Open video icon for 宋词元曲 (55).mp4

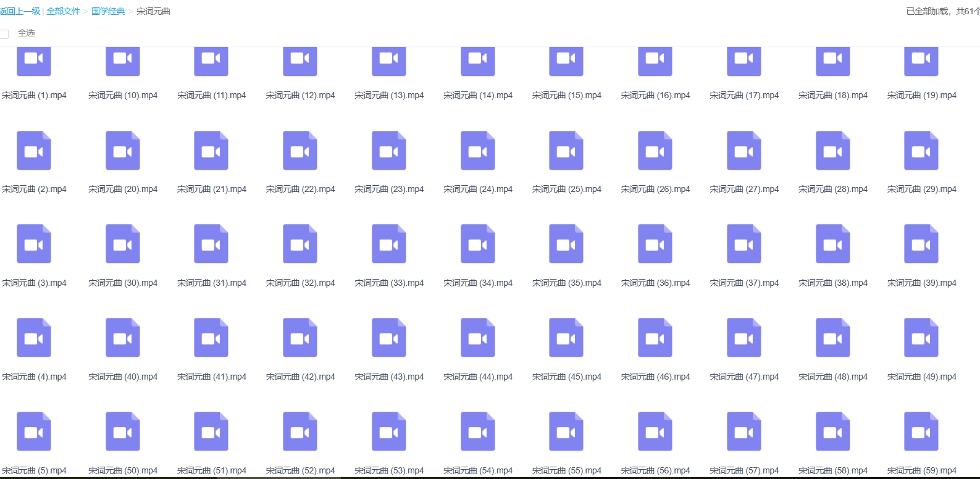(566, 432)
